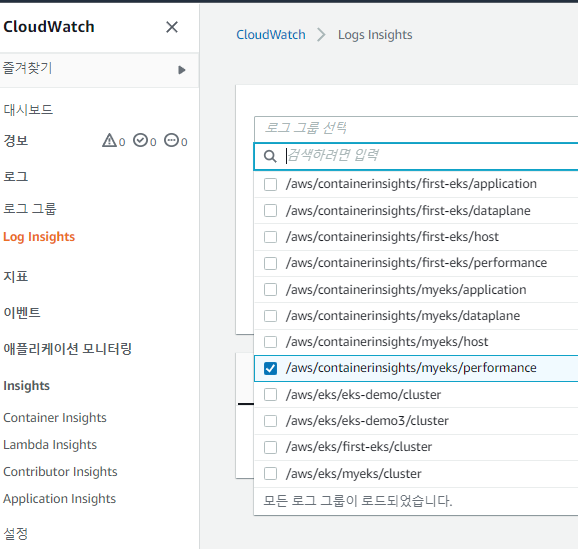
Task: Click the Insights sidebar heading
Action: 27,386
